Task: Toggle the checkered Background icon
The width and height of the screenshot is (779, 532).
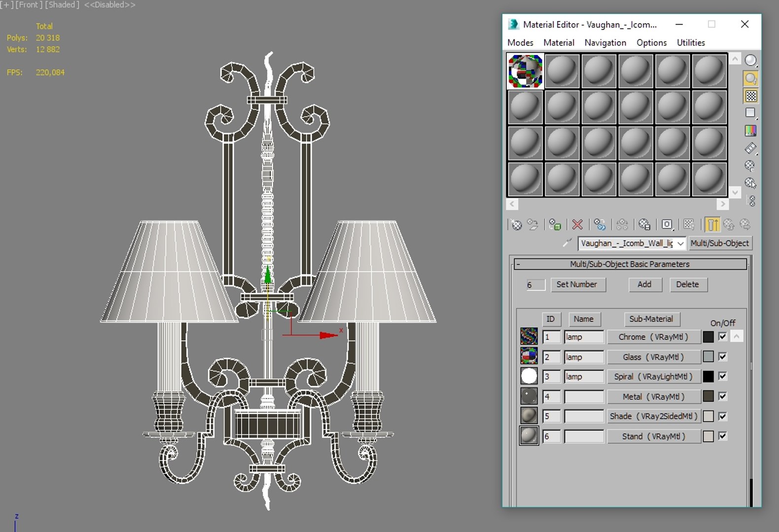Action: [x=750, y=96]
